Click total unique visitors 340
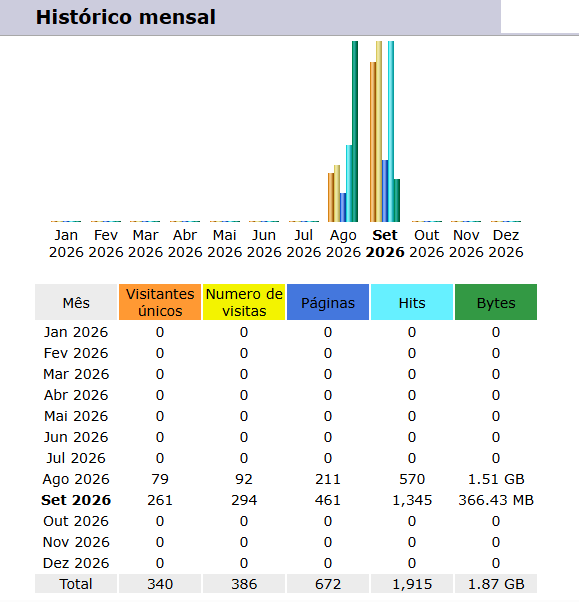579x602 pixels. (160, 584)
